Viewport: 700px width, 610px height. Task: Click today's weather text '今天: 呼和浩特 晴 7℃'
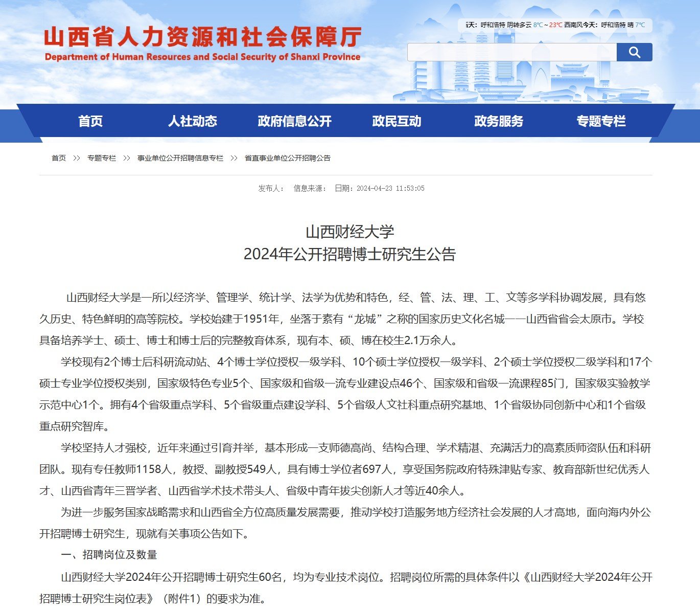[x=614, y=25]
